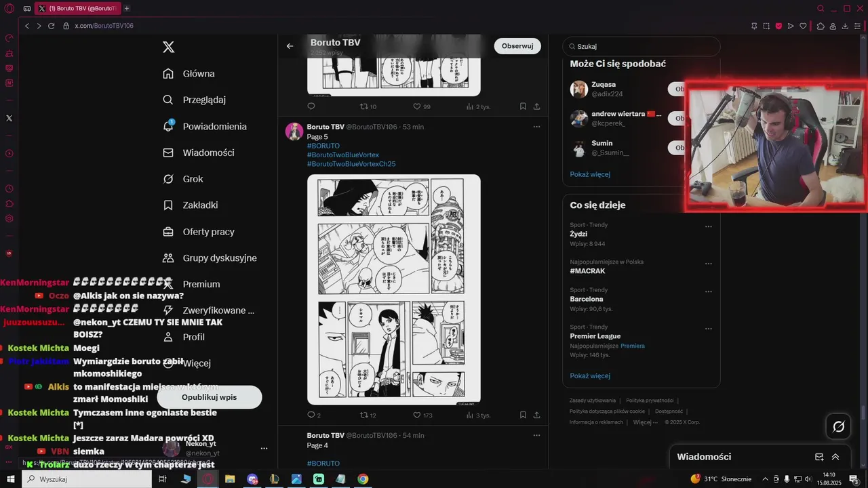Open Przeglądaj in the navigation
The width and height of the screenshot is (868, 488).
(195, 100)
